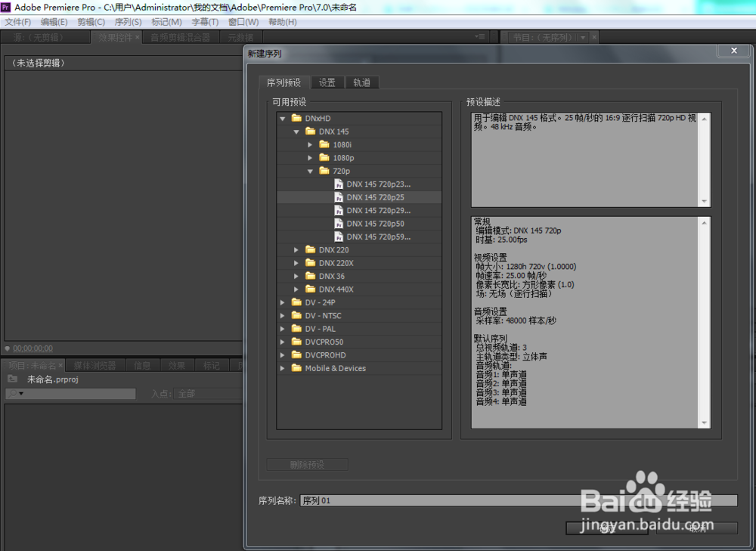This screenshot has height=551, width=756.
Task: Click the DNX 440X folder icon
Action: coord(311,289)
